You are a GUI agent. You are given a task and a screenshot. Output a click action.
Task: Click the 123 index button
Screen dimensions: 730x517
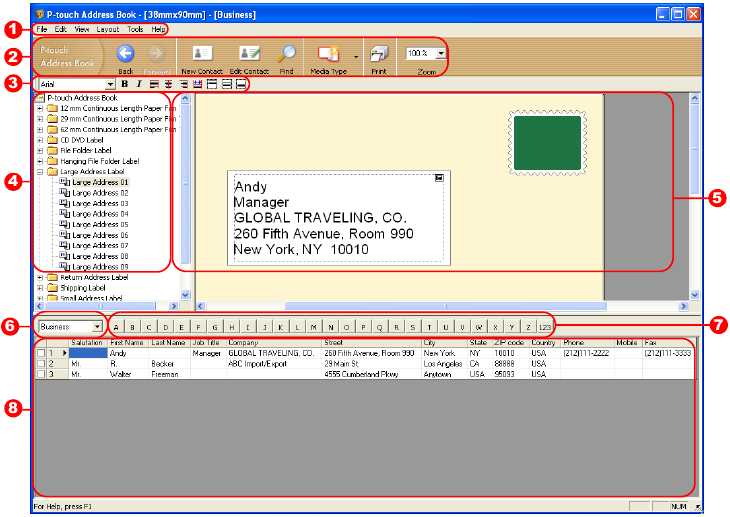545,327
